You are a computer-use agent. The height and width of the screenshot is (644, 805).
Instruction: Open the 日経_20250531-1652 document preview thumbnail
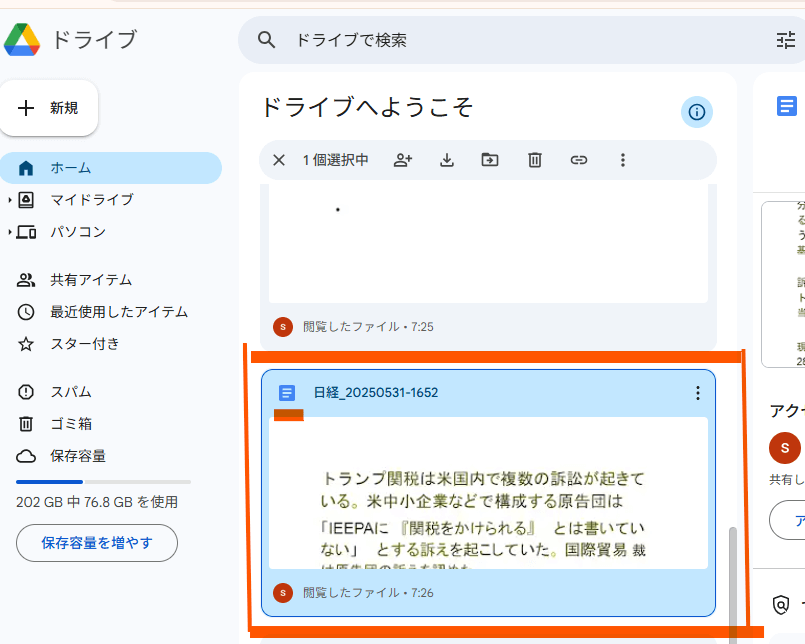pyautogui.click(x=488, y=493)
